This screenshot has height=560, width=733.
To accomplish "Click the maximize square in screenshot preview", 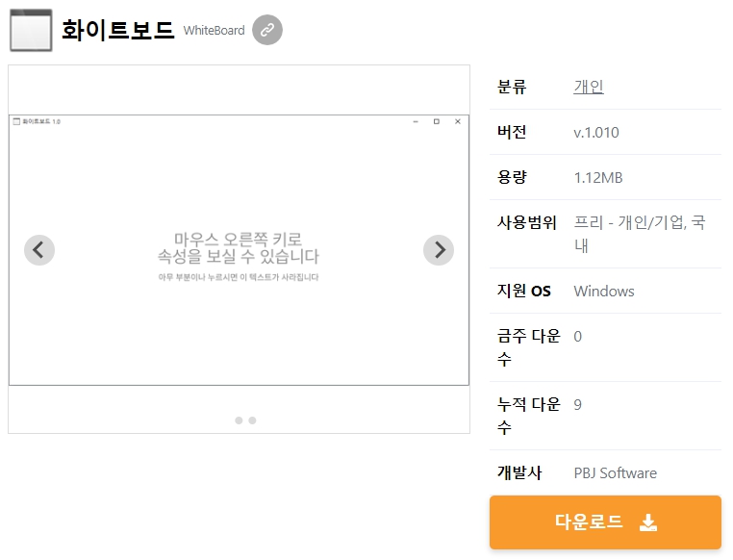I will click(x=437, y=121).
